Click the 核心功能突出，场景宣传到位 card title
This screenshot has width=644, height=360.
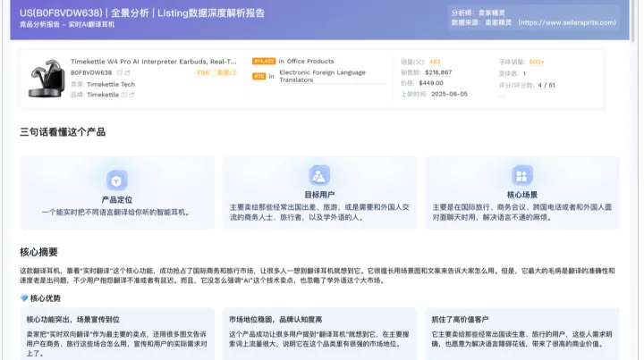coord(73,320)
